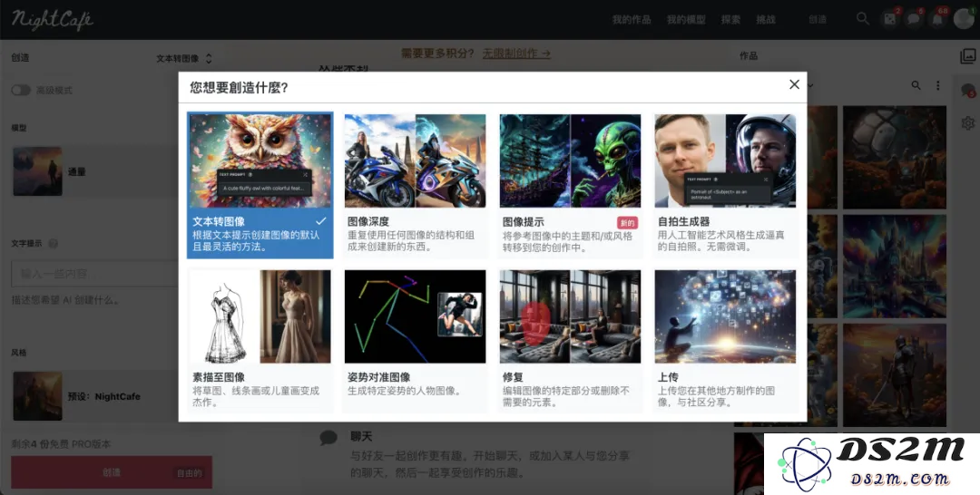Click the owl thumbnail image
980x495 pixels.
pos(260,160)
